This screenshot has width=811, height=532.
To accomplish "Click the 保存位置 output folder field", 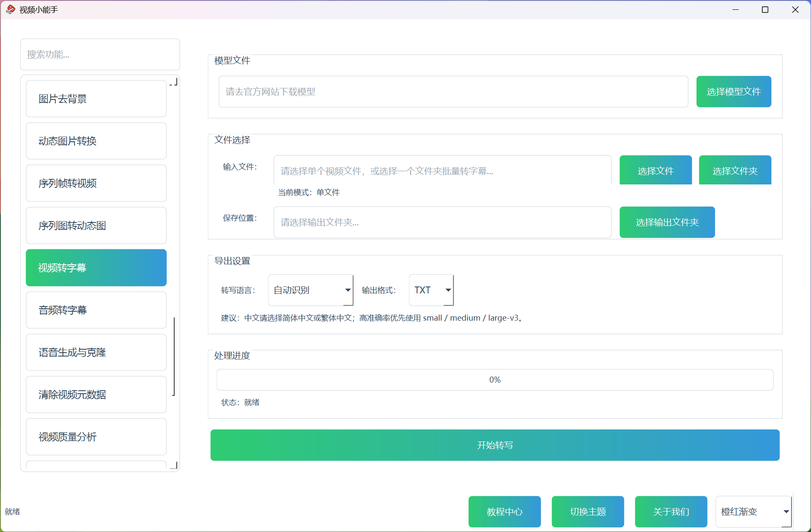I will (x=443, y=222).
